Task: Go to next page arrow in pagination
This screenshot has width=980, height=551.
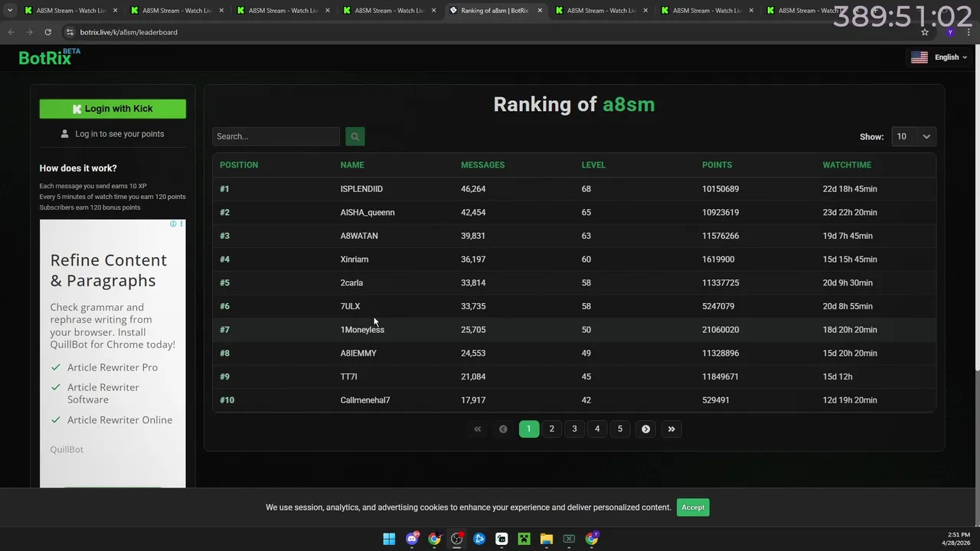Action: click(645, 429)
